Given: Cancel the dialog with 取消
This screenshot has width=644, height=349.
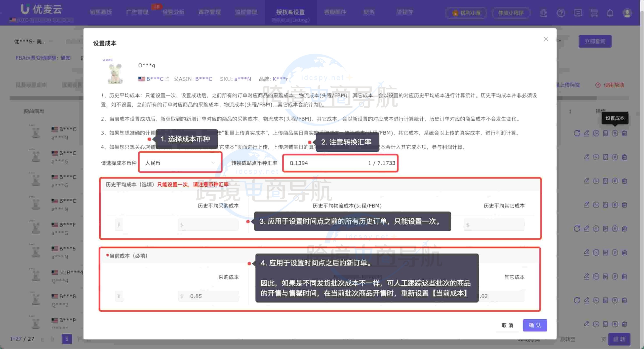Looking at the screenshot, I should pyautogui.click(x=507, y=325).
